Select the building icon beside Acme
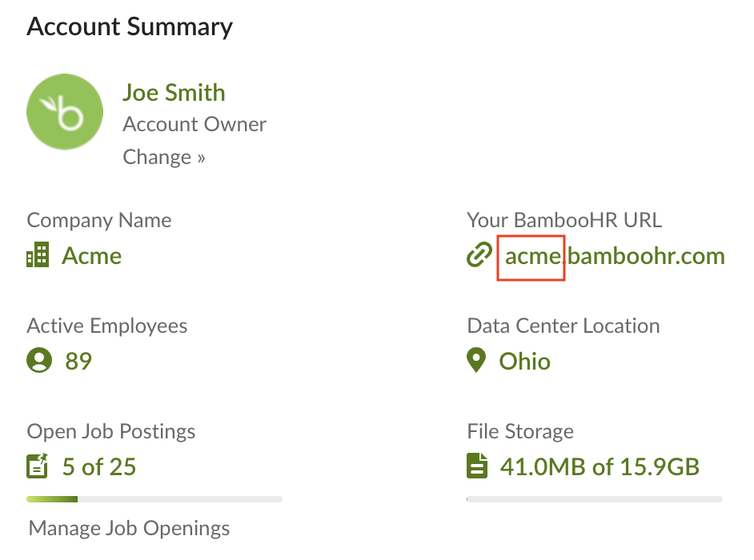The height and width of the screenshot is (560, 754). pos(38,255)
